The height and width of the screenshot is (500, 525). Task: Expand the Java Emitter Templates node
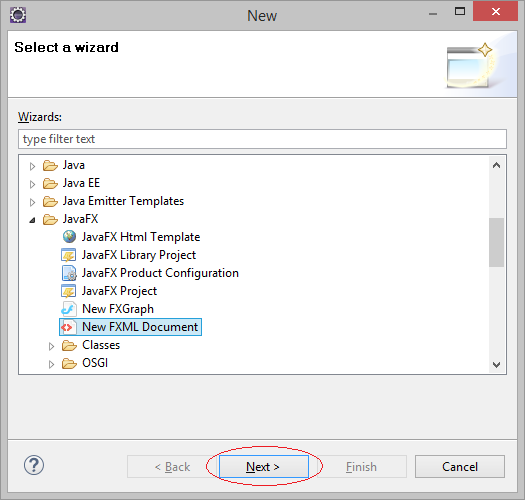(x=32, y=202)
